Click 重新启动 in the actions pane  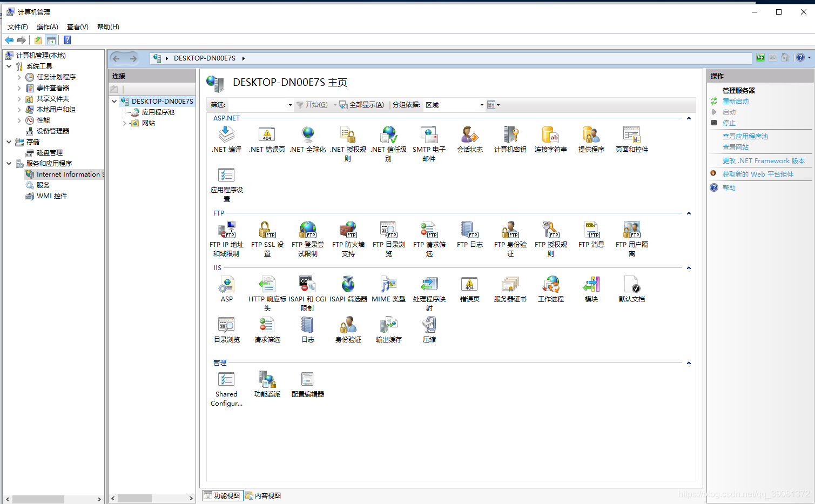(x=736, y=101)
